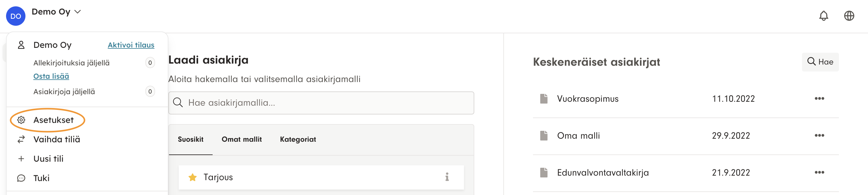Image resolution: width=868 pixels, height=195 pixels.
Task: Open Tuki support menu item
Action: coord(41,178)
